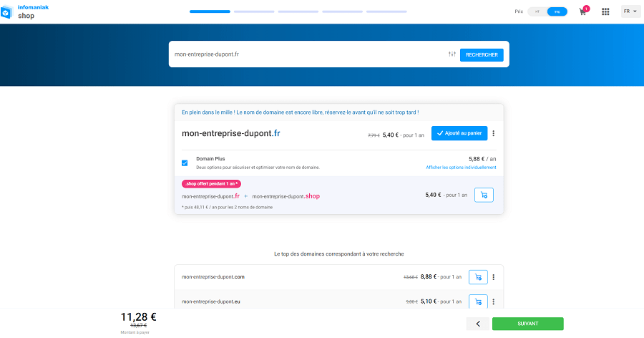Add mon-entreprise-dupont.eu to cart
The width and height of the screenshot is (644, 338).
pyautogui.click(x=478, y=301)
